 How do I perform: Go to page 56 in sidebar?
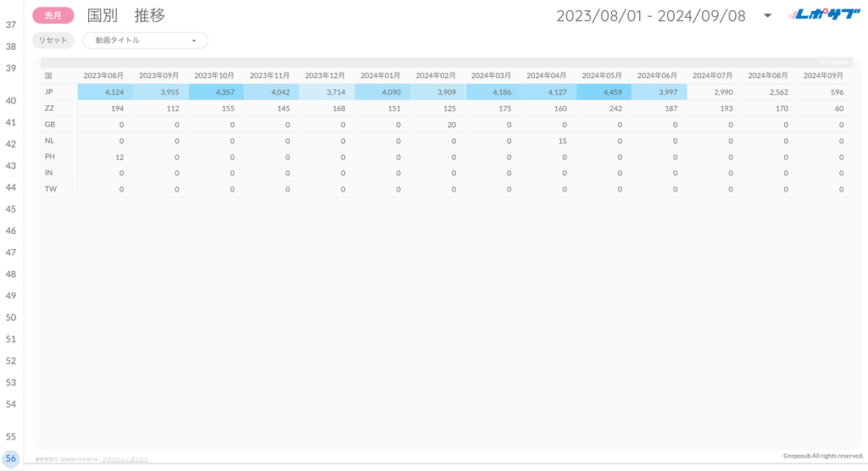tap(11, 458)
